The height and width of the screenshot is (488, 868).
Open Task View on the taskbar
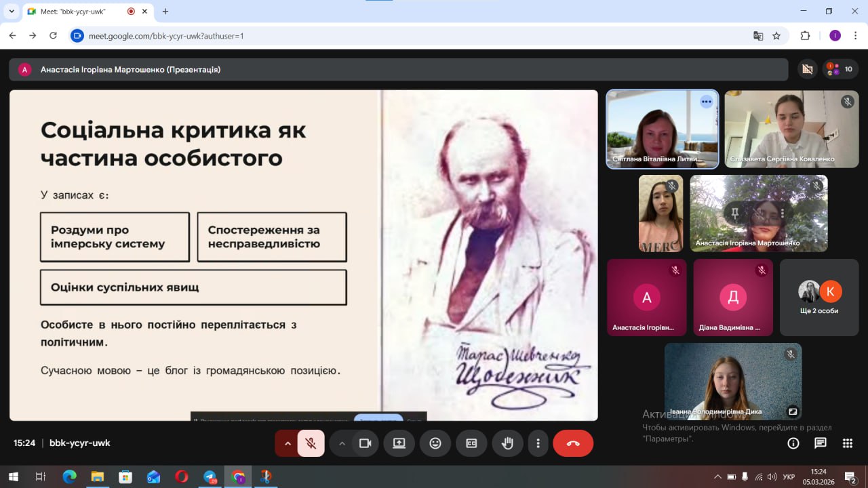(41, 477)
